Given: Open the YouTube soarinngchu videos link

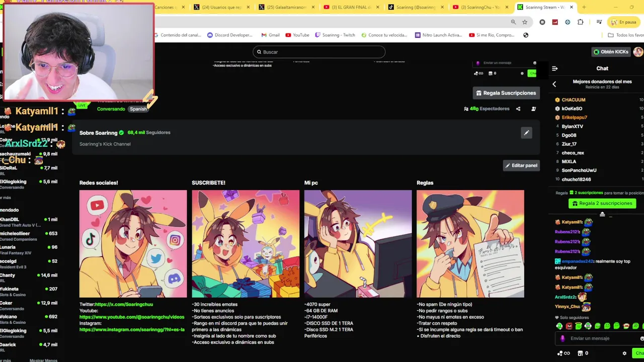Looking at the screenshot, I should 132,317.
